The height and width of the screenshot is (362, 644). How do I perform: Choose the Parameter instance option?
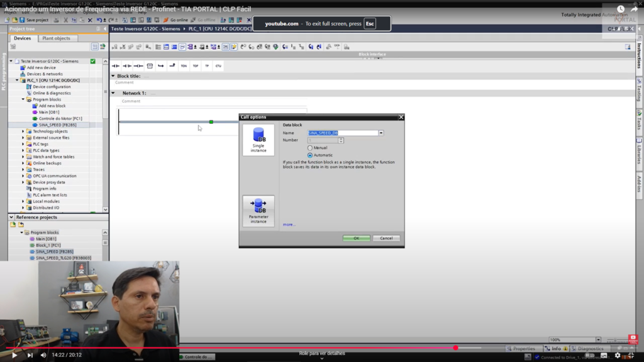(258, 211)
